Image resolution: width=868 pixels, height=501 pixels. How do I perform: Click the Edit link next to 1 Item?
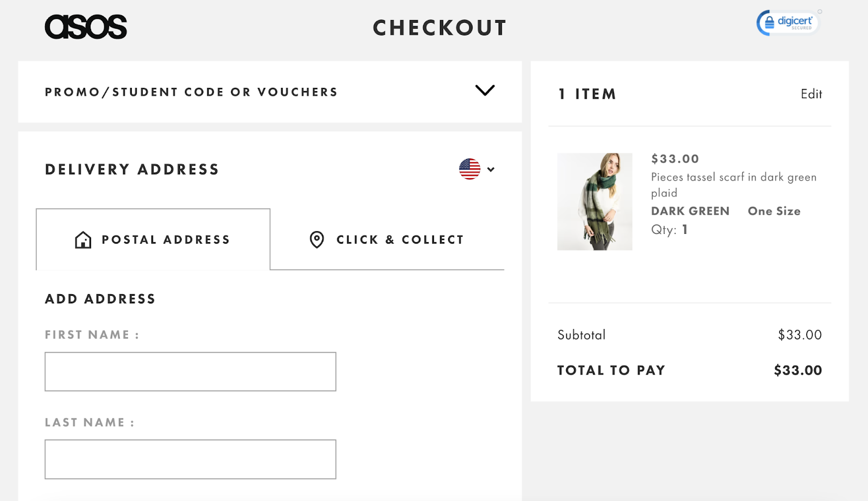coord(810,93)
